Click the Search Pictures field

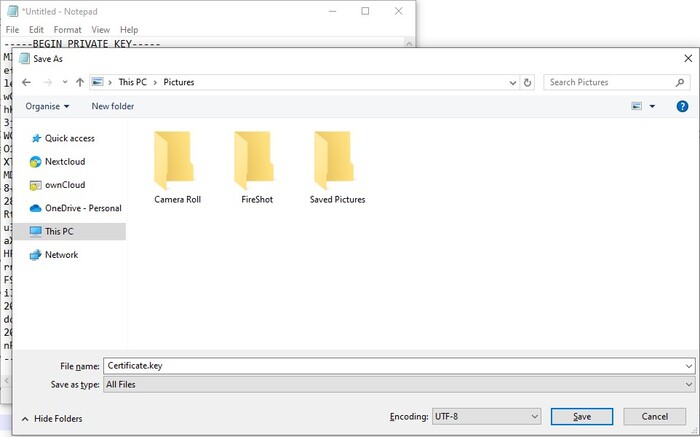[x=617, y=82]
